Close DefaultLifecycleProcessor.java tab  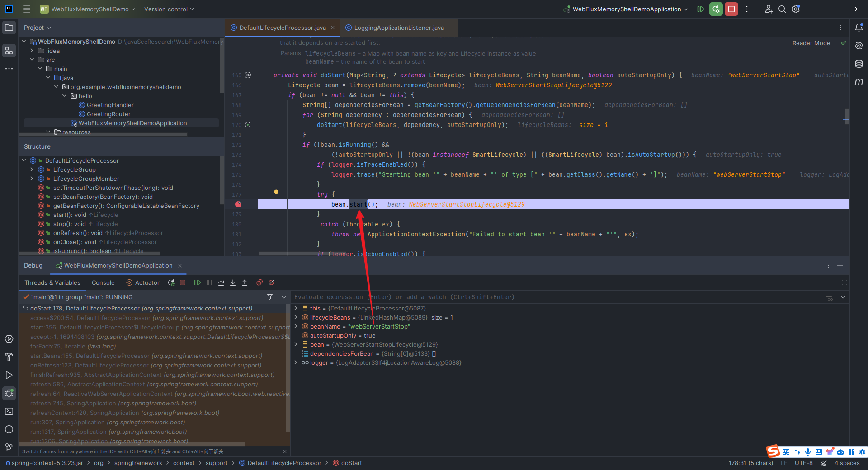click(333, 28)
